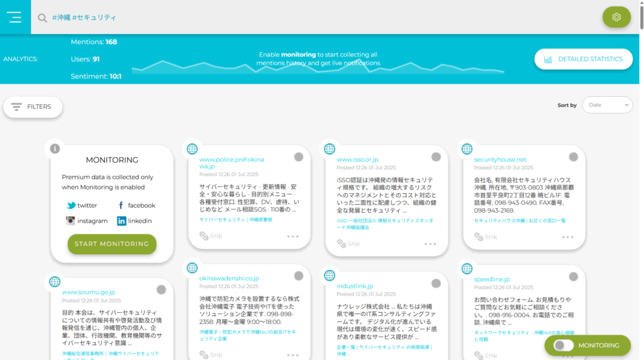Open the www.soumu.go.jp link
Image resolution: width=644 pixels, height=360 pixels.
coord(88,292)
